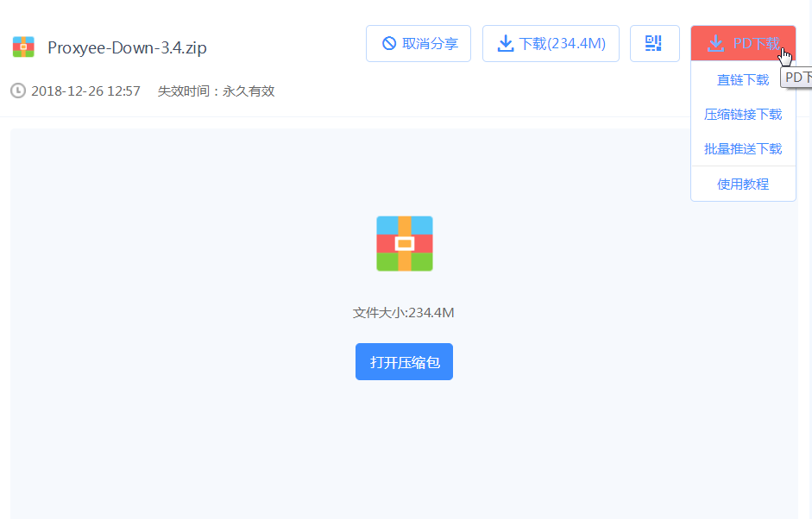Click the ban circle icon in 取消分享
The height and width of the screenshot is (519, 812).
pyautogui.click(x=389, y=44)
